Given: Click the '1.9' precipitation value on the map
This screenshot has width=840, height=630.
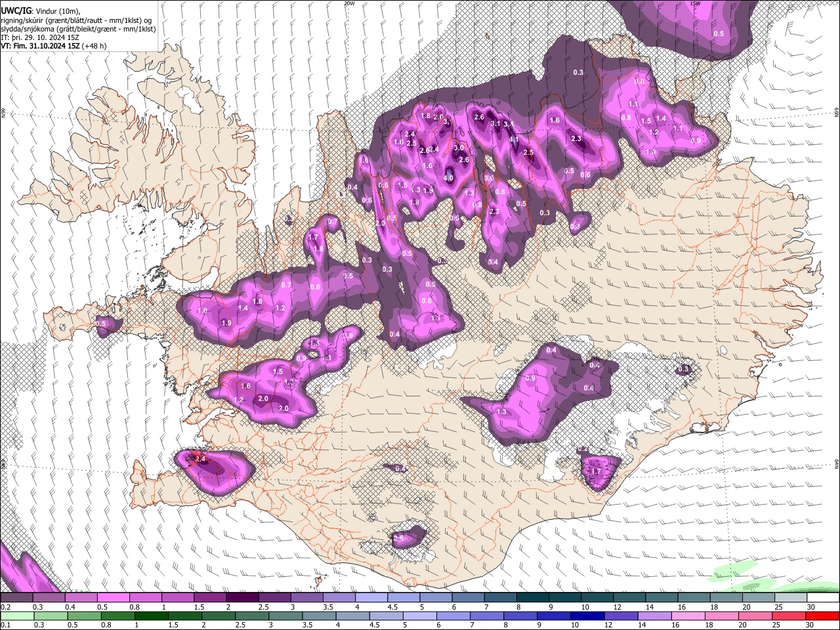Looking at the screenshot, I should click(x=226, y=323).
